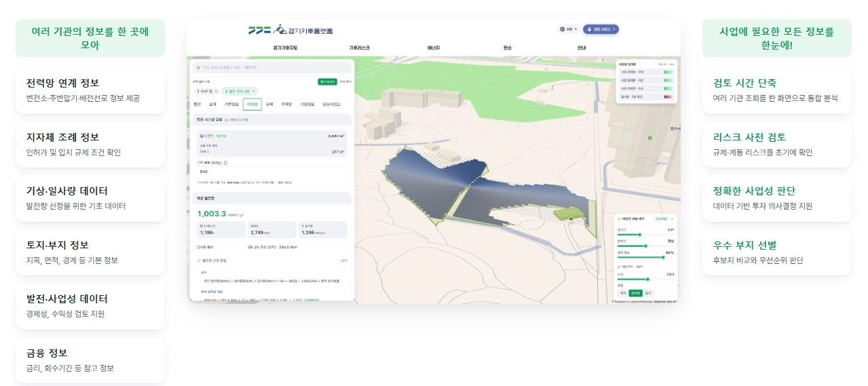Click 닫기 beside 발전량 산정 방법
Viewport: 868px width, 386px height.
click(x=343, y=260)
